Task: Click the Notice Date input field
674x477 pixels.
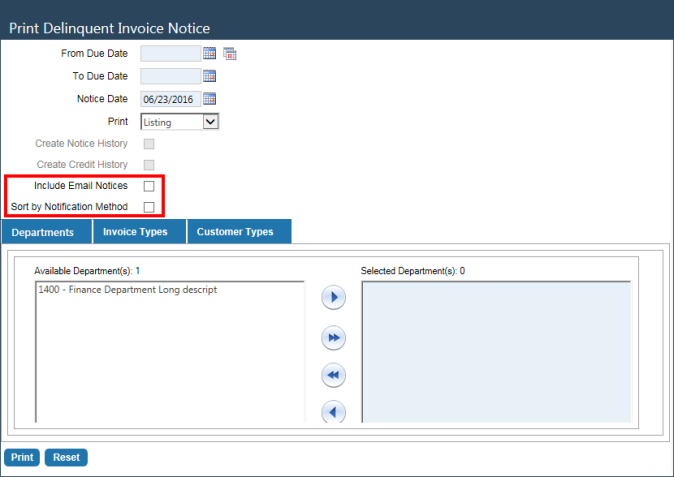Action: coord(171,99)
